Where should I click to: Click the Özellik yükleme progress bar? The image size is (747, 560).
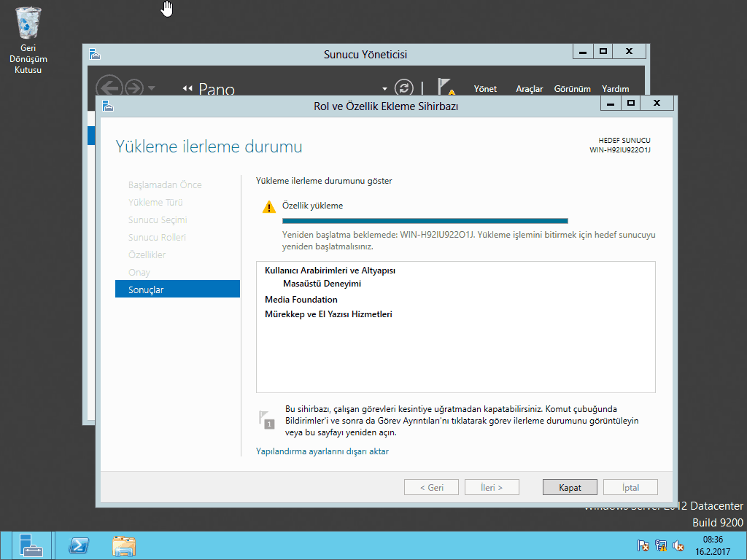(425, 220)
